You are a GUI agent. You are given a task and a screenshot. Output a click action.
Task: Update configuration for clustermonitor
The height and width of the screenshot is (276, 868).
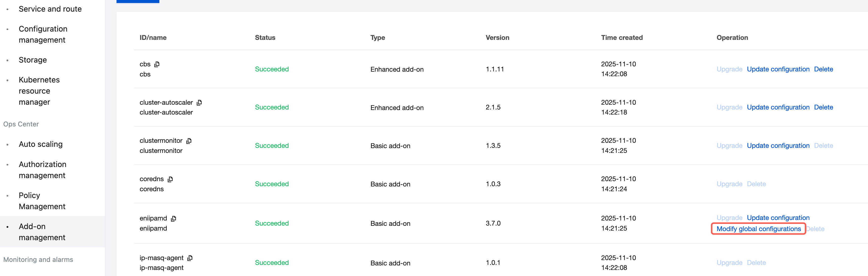778,146
